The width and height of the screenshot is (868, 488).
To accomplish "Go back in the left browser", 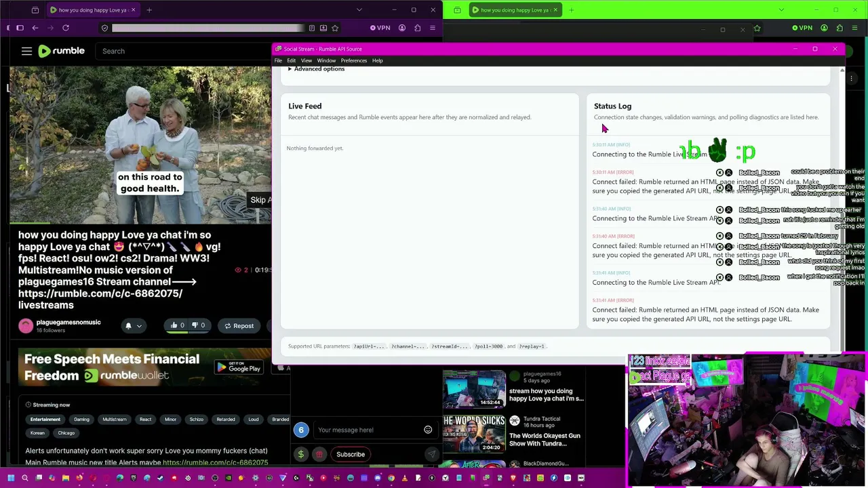I will tap(35, 28).
